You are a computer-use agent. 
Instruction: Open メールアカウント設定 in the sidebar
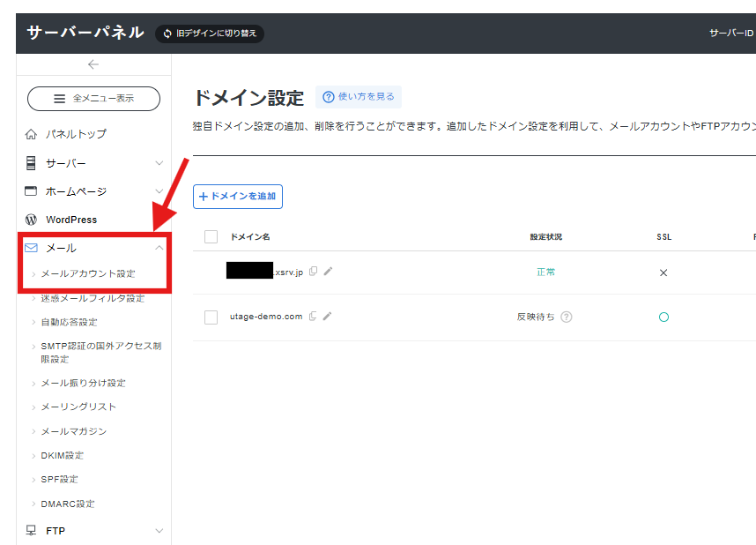tap(88, 273)
